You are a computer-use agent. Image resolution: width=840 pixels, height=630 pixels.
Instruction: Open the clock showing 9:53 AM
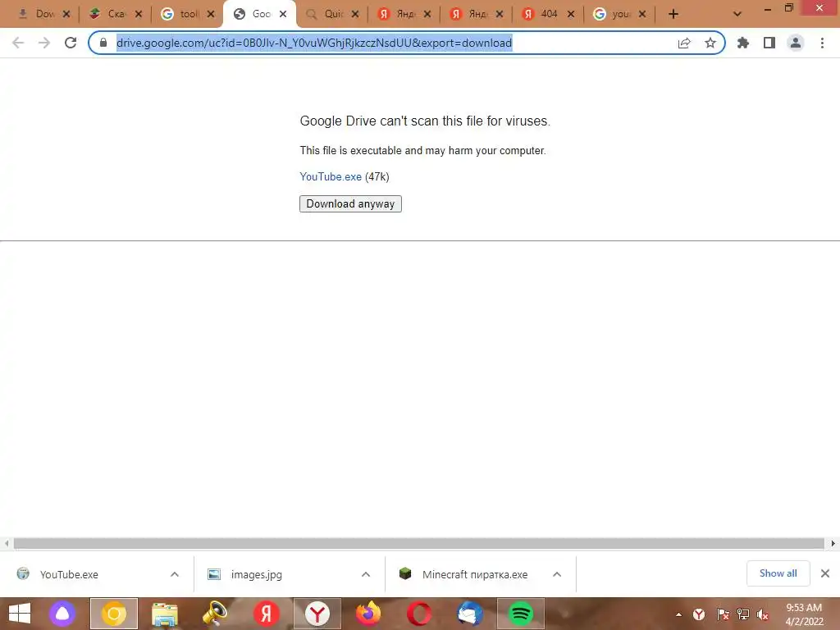[x=804, y=614]
